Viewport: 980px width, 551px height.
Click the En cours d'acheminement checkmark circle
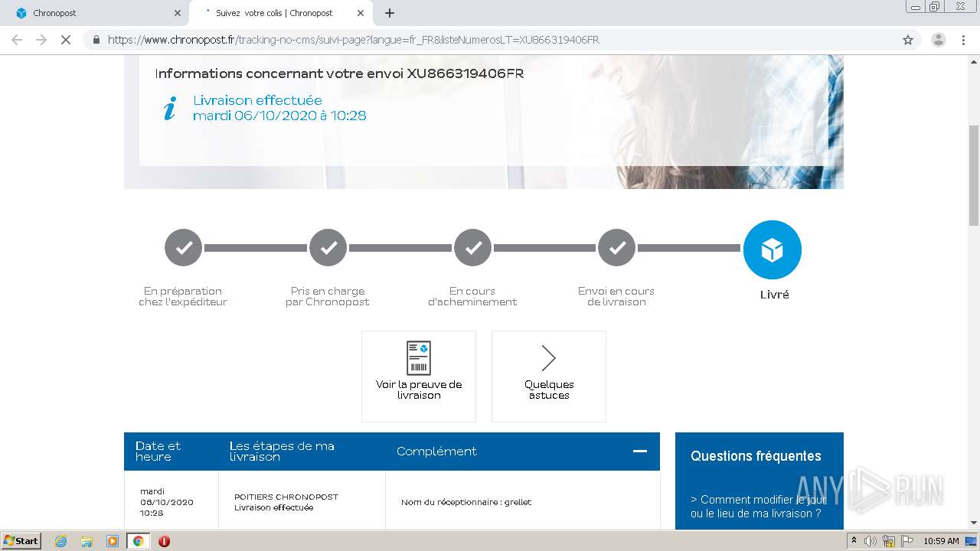click(473, 248)
